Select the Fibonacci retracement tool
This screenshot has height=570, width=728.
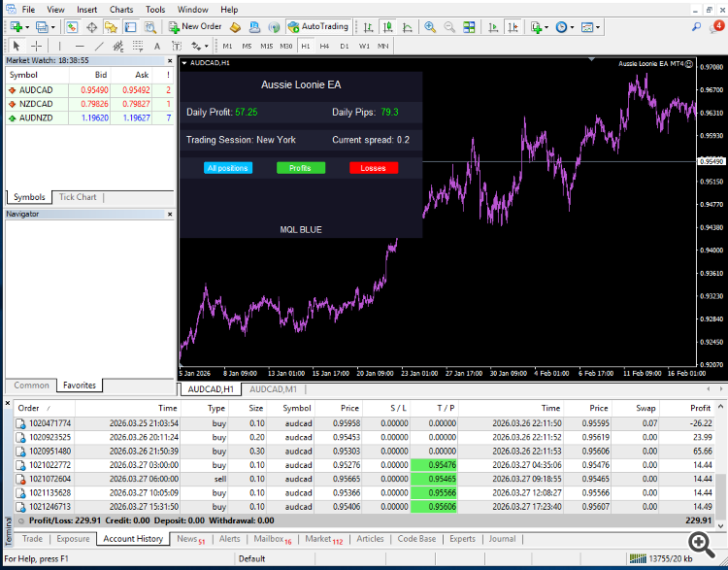click(138, 46)
